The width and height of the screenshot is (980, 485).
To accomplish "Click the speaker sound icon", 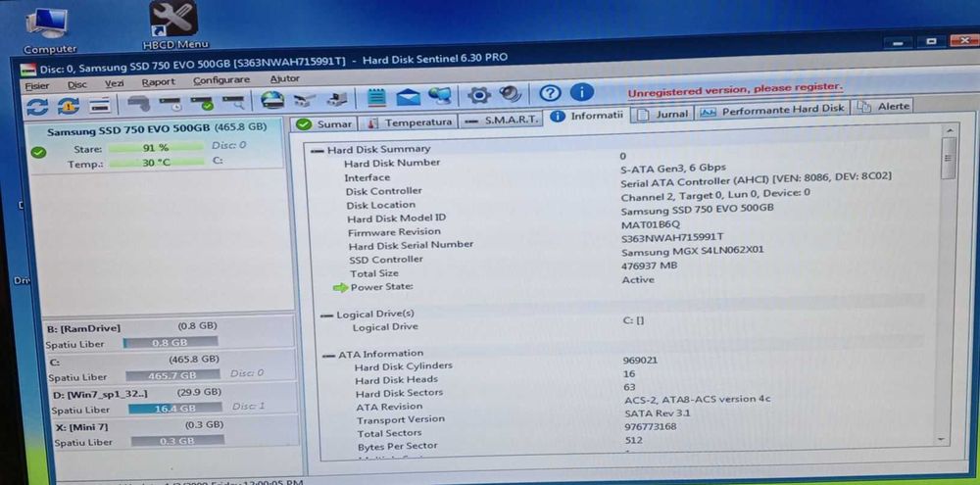I will (510, 94).
